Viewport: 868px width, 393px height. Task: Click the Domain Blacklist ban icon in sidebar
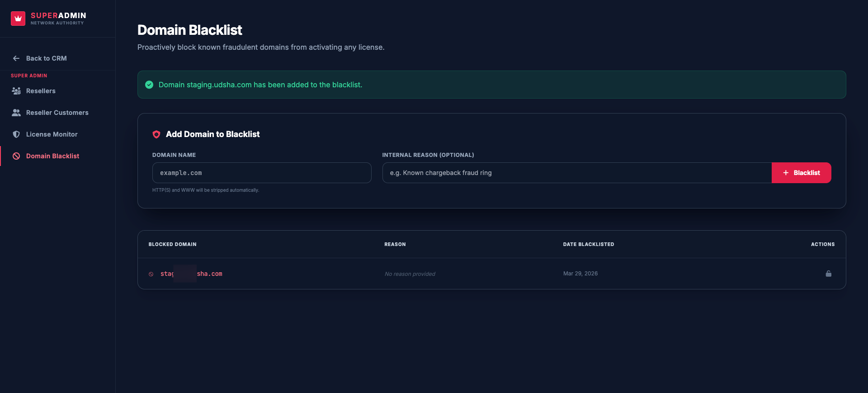[x=16, y=156]
